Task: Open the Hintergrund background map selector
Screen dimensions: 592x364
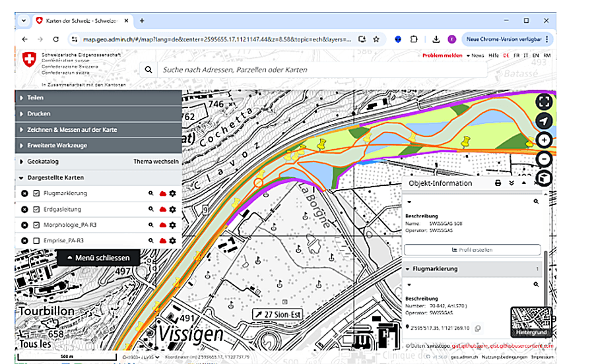Action: point(531,322)
